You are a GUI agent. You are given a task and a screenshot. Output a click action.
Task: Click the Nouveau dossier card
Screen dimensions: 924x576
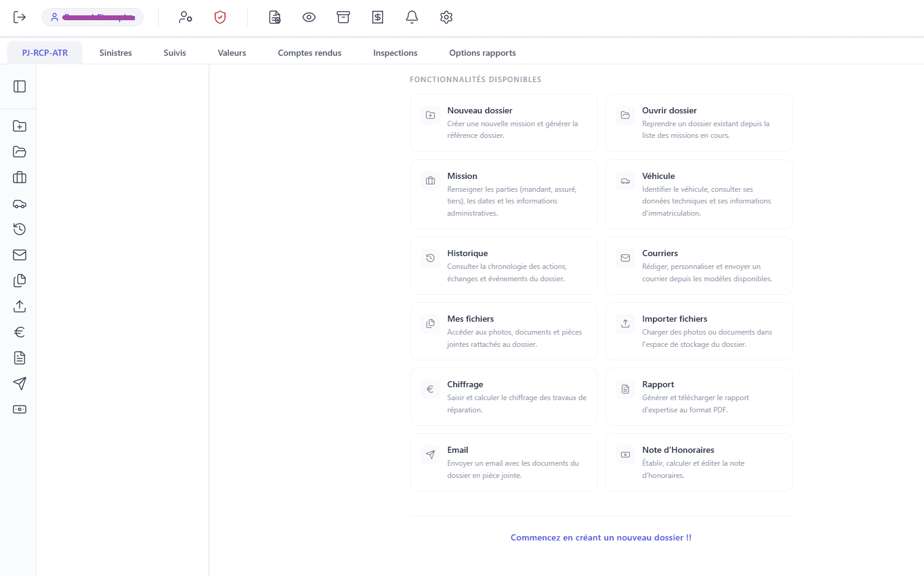tap(504, 123)
